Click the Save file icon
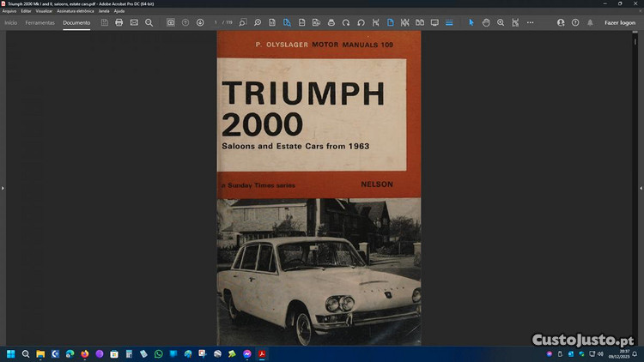The width and height of the screenshot is (644, 362). click(x=105, y=22)
